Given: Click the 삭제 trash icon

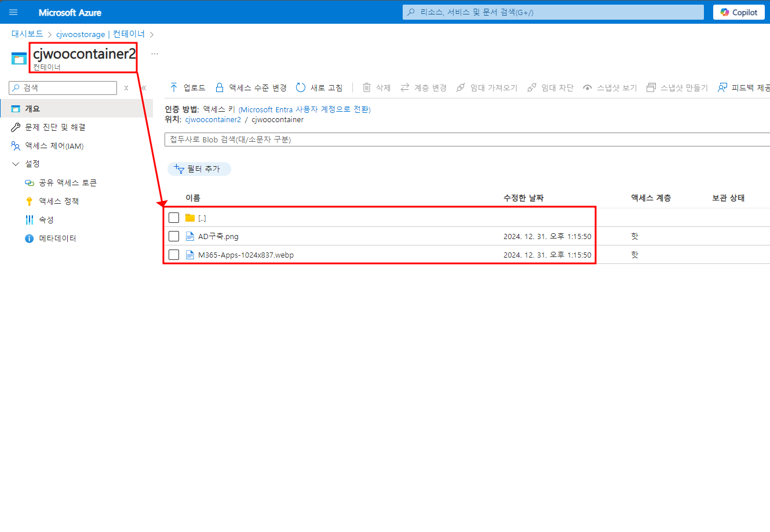Looking at the screenshot, I should click(x=367, y=87).
